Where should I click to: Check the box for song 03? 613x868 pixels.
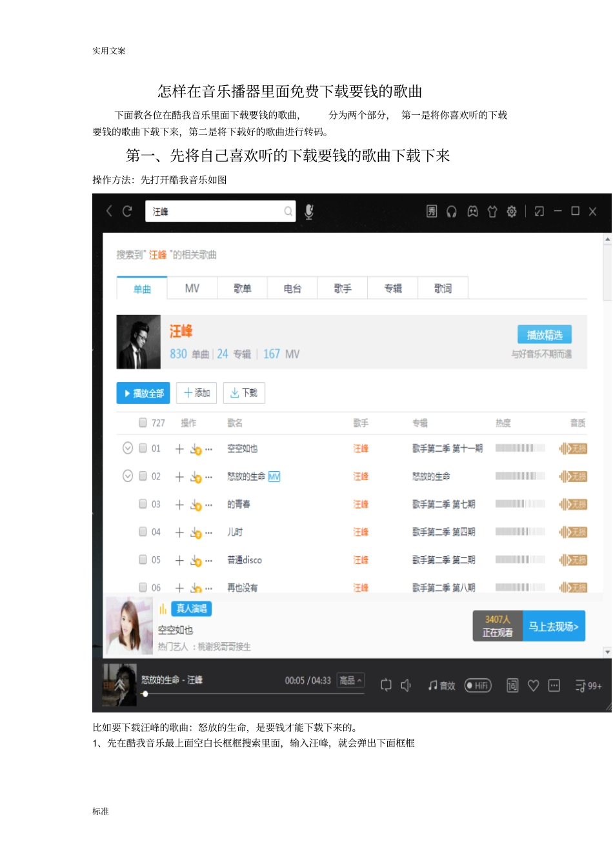pyautogui.click(x=143, y=504)
